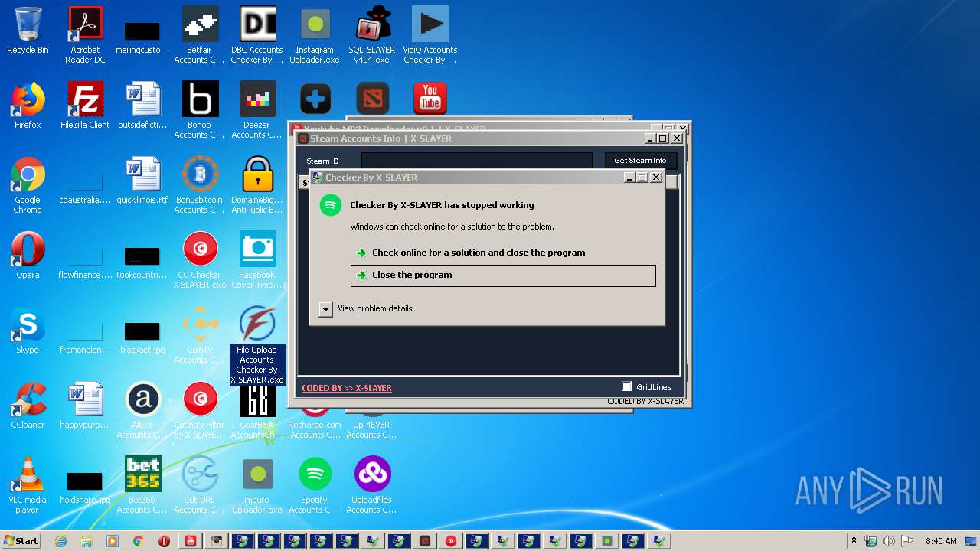Viewport: 980px width, 551px height.
Task: Select Country Filter By X-SLAYER icon
Action: [199, 409]
